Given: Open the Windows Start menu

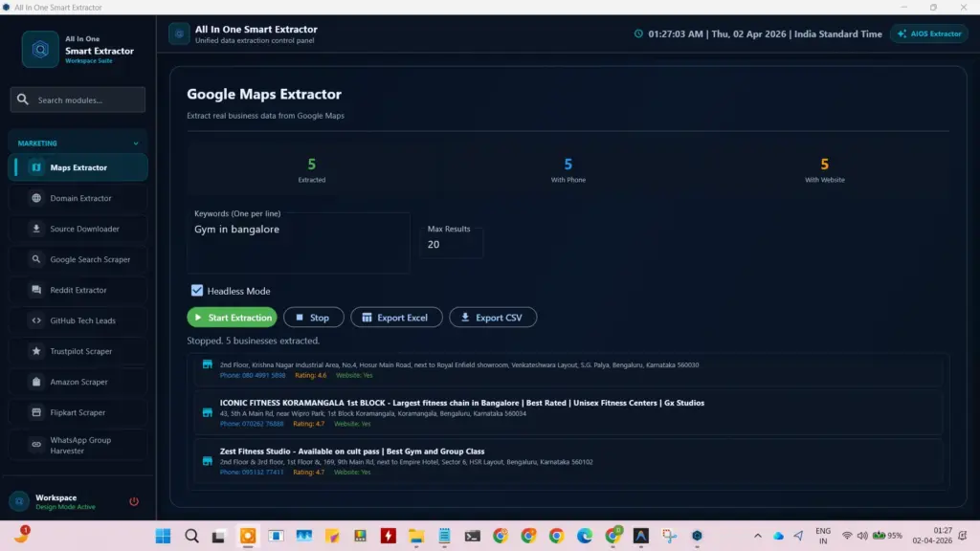Looking at the screenshot, I should [163, 536].
